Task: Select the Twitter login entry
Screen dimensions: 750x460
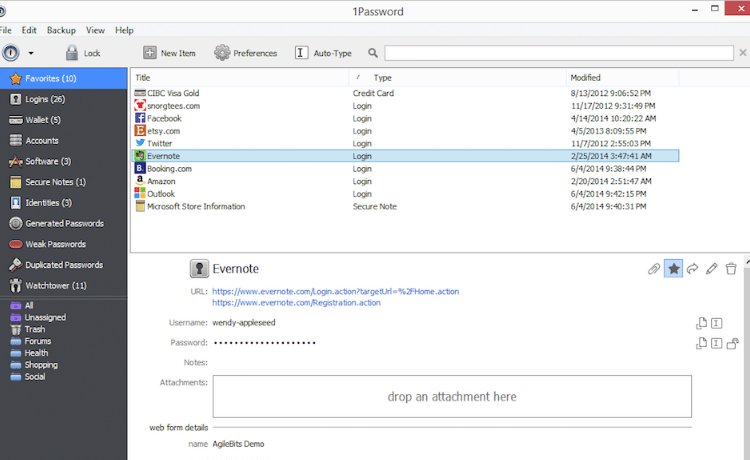Action: tap(406, 143)
